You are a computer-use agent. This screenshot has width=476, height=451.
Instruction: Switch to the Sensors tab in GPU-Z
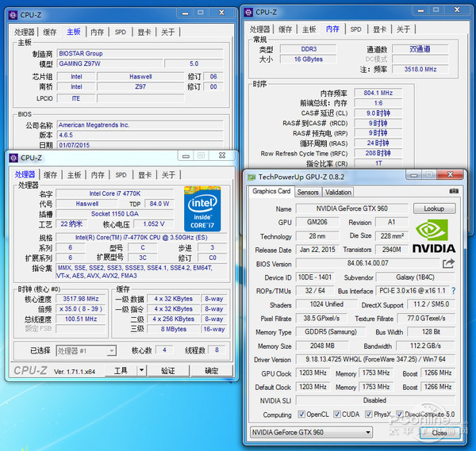point(308,192)
